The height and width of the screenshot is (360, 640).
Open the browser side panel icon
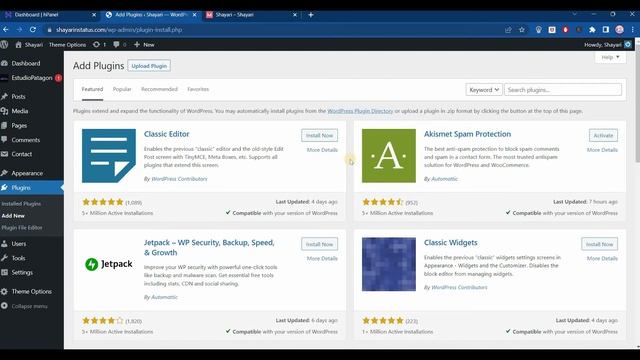point(606,30)
